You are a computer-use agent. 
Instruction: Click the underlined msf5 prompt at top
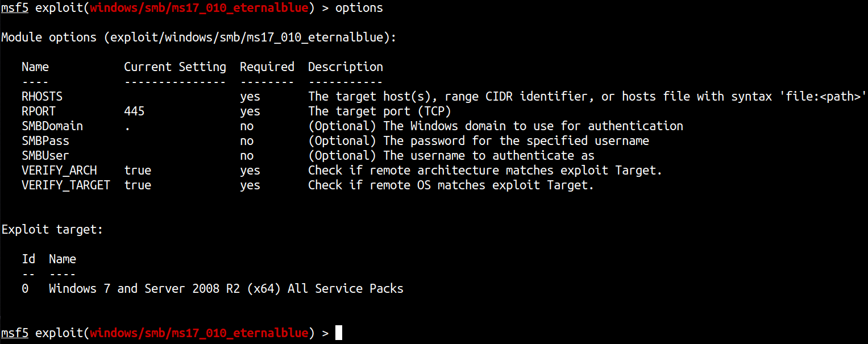coord(15,8)
